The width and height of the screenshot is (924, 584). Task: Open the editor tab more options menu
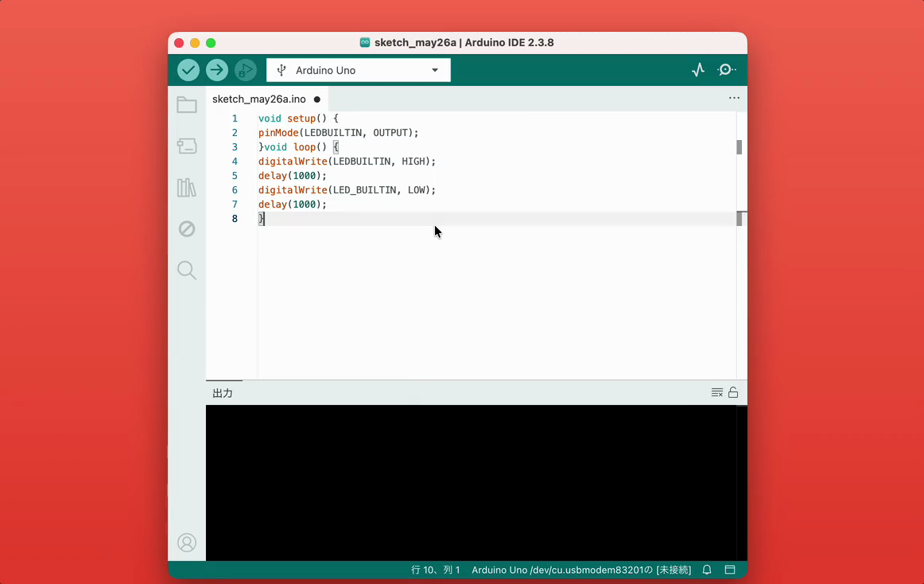pos(734,98)
